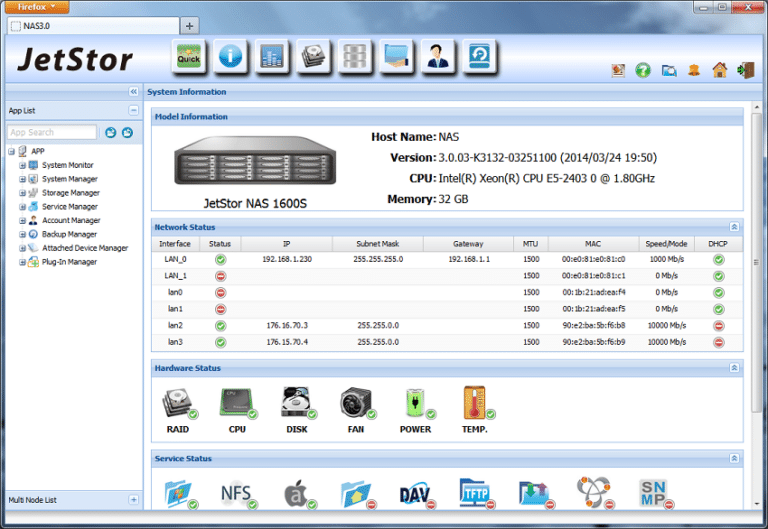Expand the Plug-In Manager tree node
The height and width of the screenshot is (529, 768).
pyautogui.click(x=23, y=262)
